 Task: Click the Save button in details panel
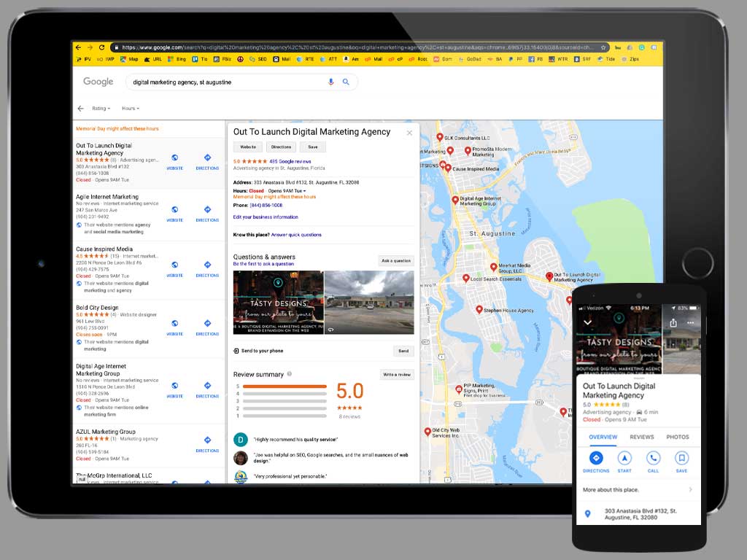(312, 147)
